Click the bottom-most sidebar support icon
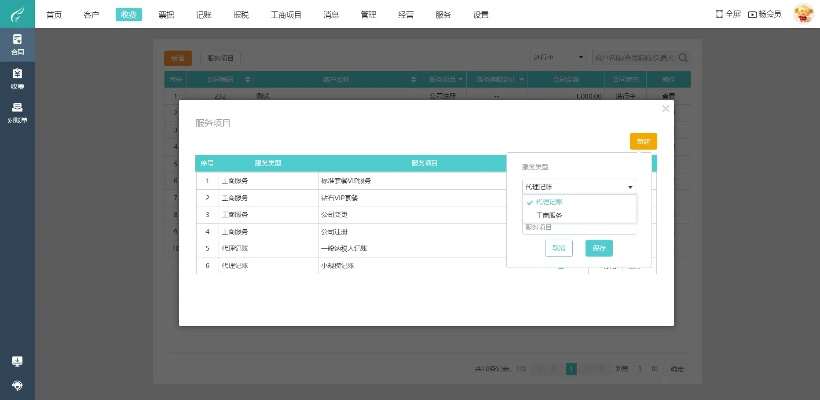This screenshot has height=400, width=820. [17, 385]
